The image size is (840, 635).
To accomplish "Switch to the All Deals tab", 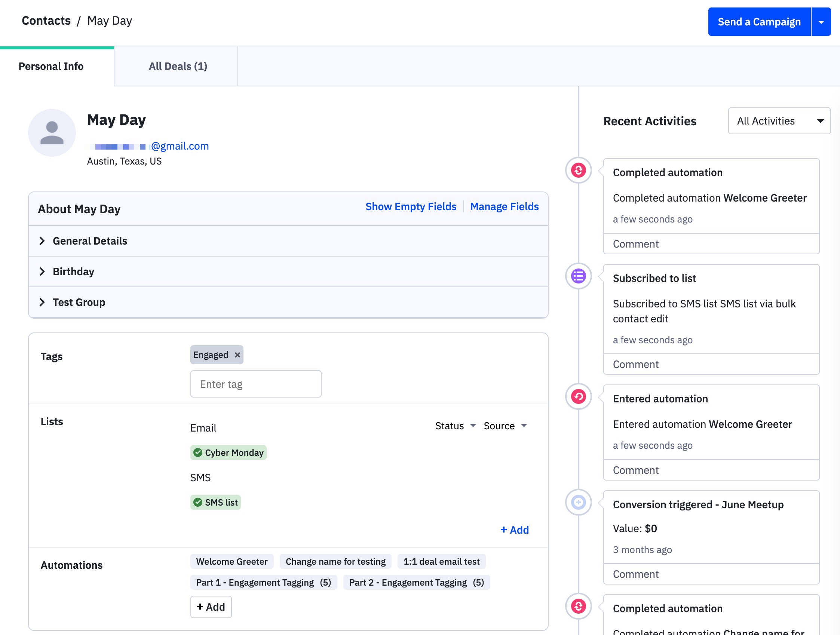I will tap(177, 66).
